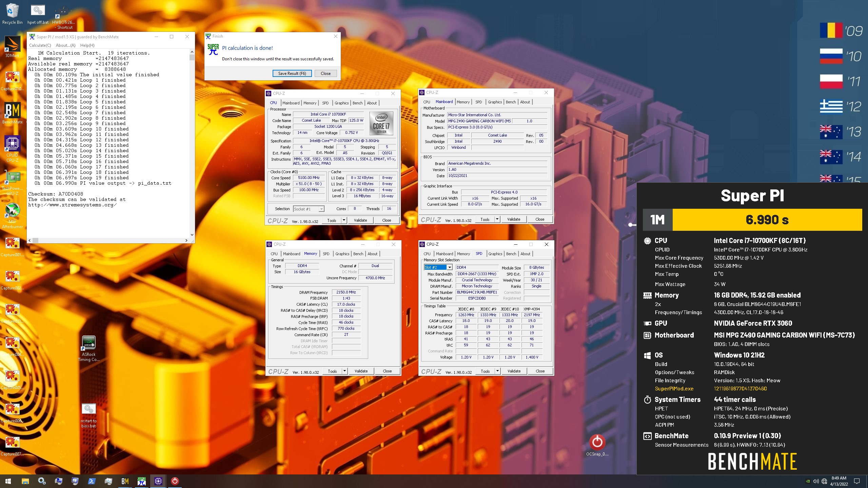Open the OCSnap desktop icon

[x=597, y=445]
